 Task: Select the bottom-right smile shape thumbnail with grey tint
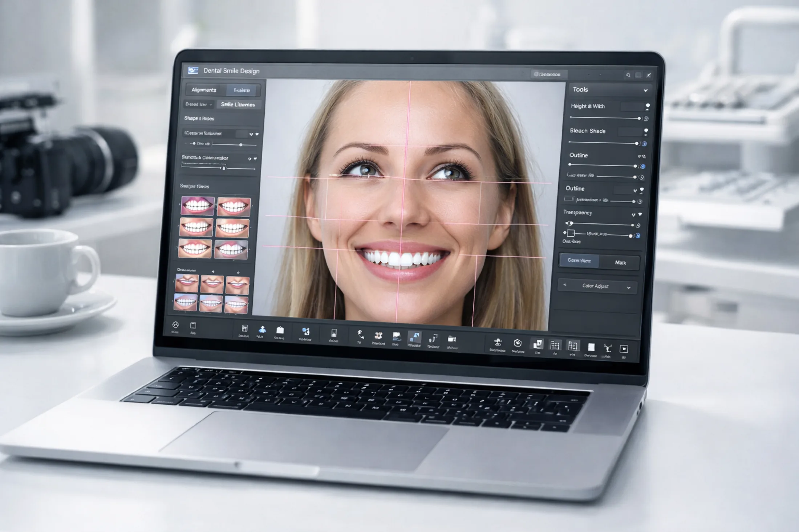pyautogui.click(x=231, y=250)
